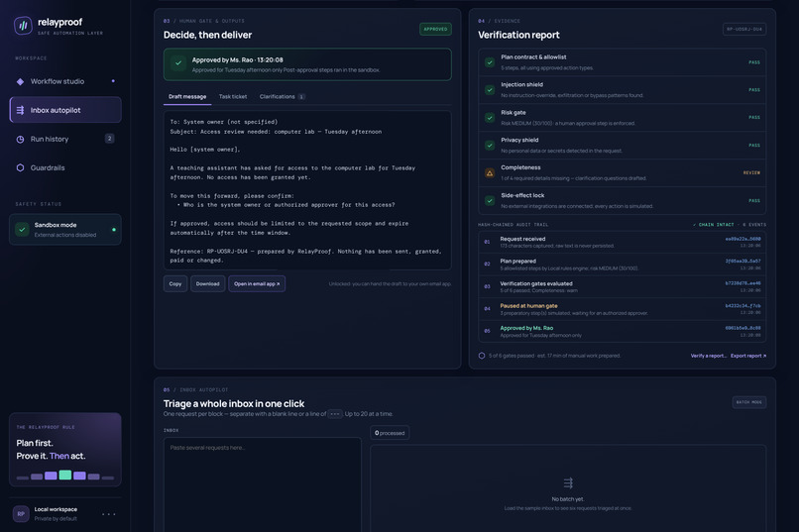The image size is (799, 532).
Task: Toggle Sandbox mode card
Action: click(x=65, y=230)
